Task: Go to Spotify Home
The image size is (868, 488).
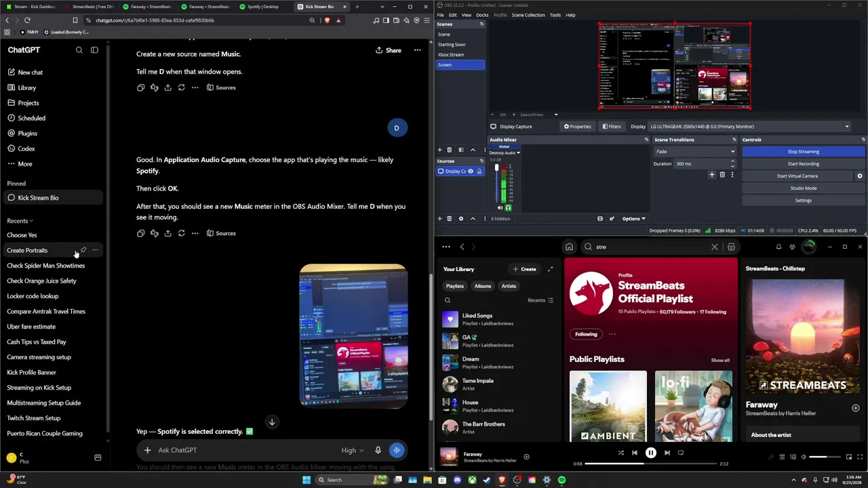Action: click(569, 247)
